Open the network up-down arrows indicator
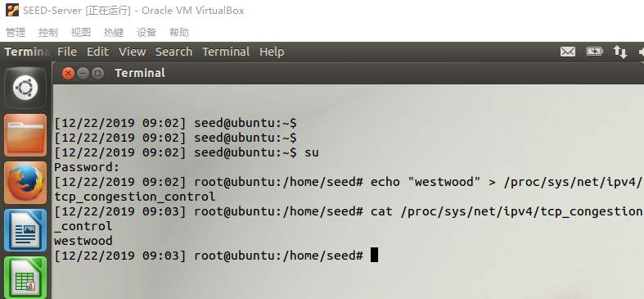The width and height of the screenshot is (644, 299). click(620, 52)
